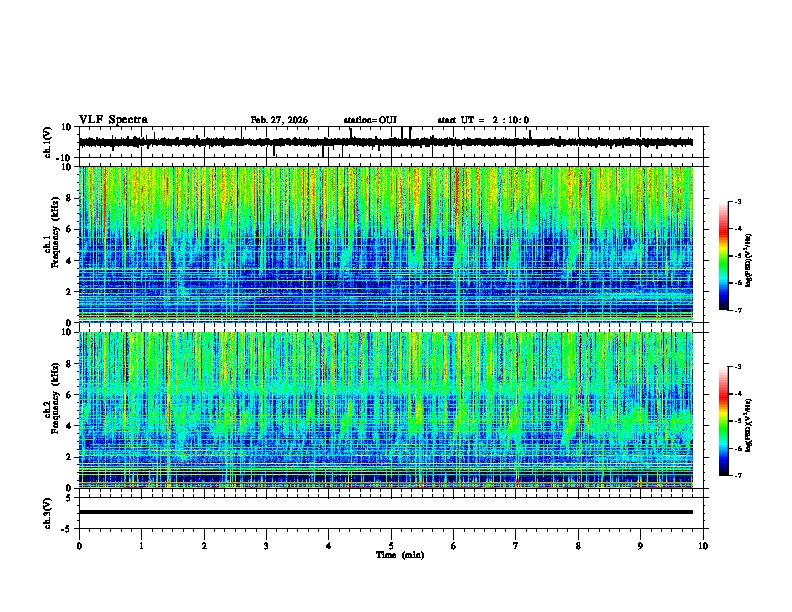Click the ch.1 colorbar log(PSD) unit label
This screenshot has width=792, height=612.
click(x=749, y=260)
